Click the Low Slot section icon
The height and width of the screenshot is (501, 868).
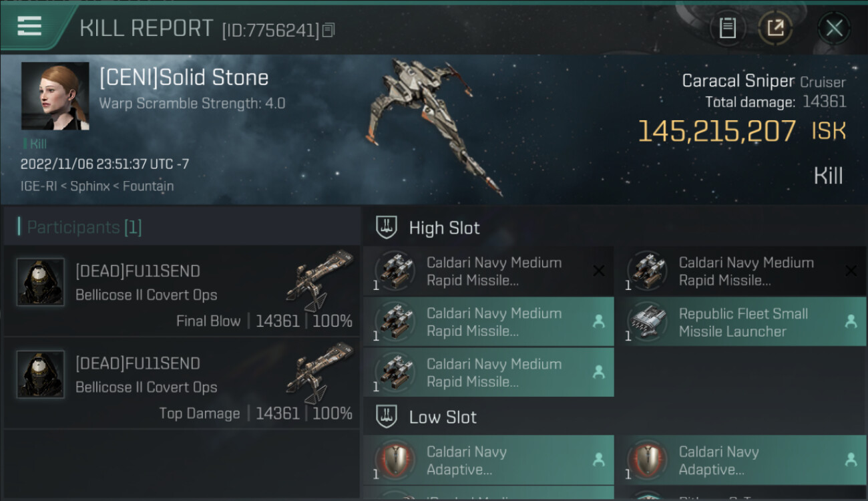pyautogui.click(x=387, y=417)
